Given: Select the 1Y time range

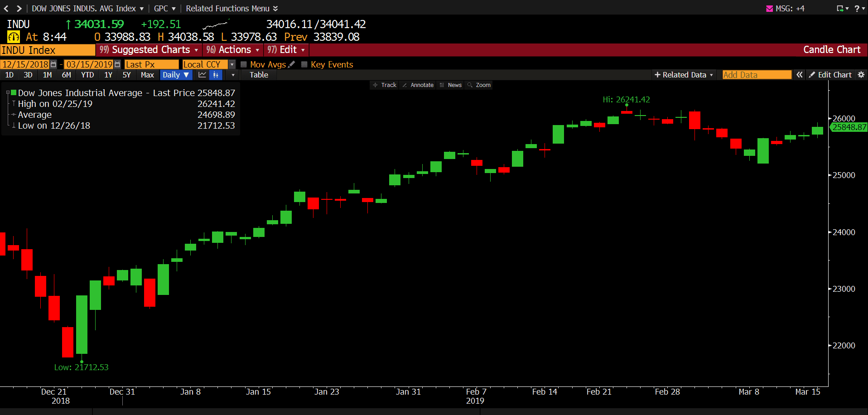Looking at the screenshot, I should pos(108,75).
